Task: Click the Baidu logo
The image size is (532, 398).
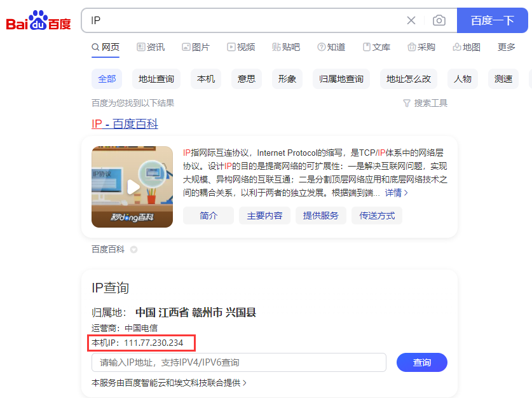Action: [38, 21]
